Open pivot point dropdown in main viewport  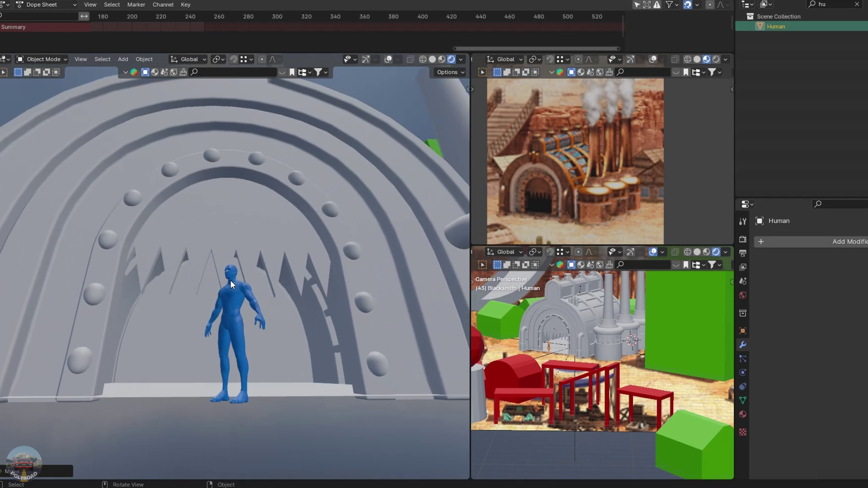tap(219, 59)
